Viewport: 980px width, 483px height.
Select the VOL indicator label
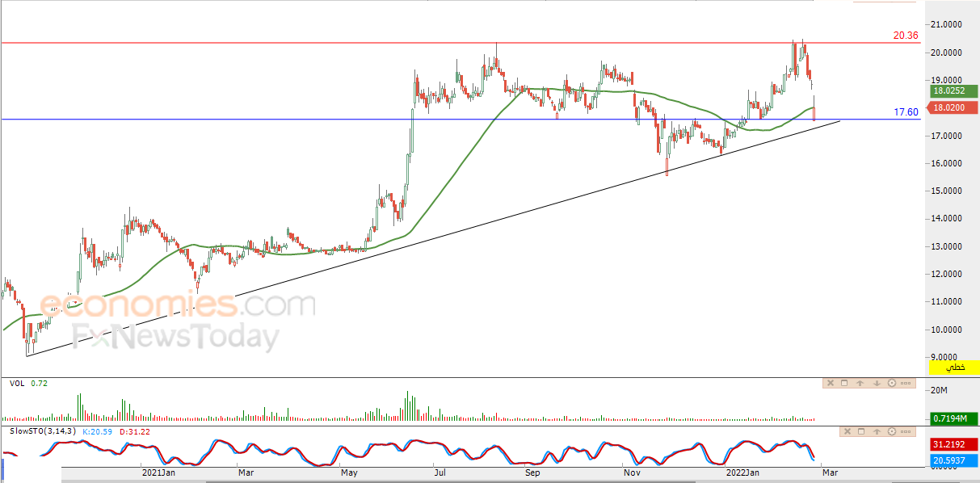(x=17, y=383)
